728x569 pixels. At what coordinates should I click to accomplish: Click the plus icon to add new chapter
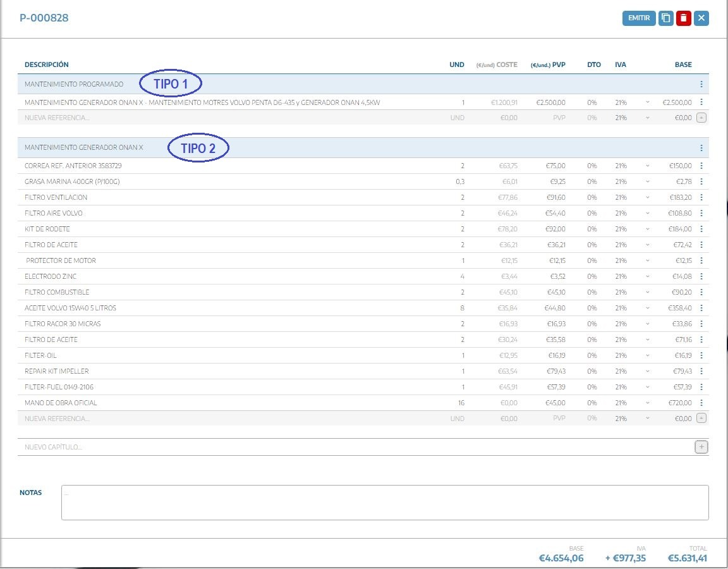tap(701, 447)
